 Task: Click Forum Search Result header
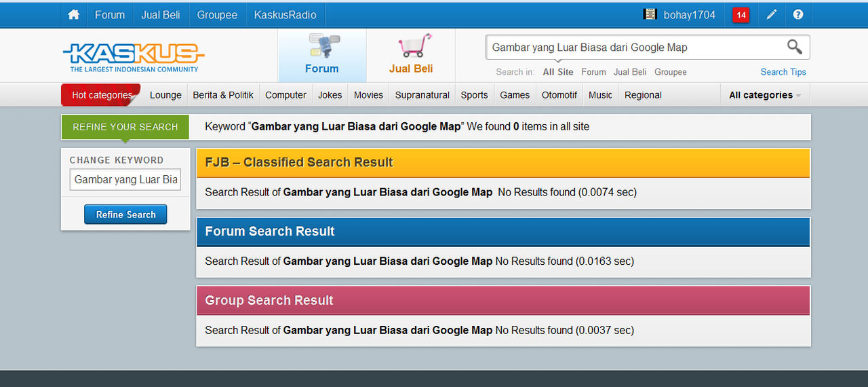(x=503, y=232)
